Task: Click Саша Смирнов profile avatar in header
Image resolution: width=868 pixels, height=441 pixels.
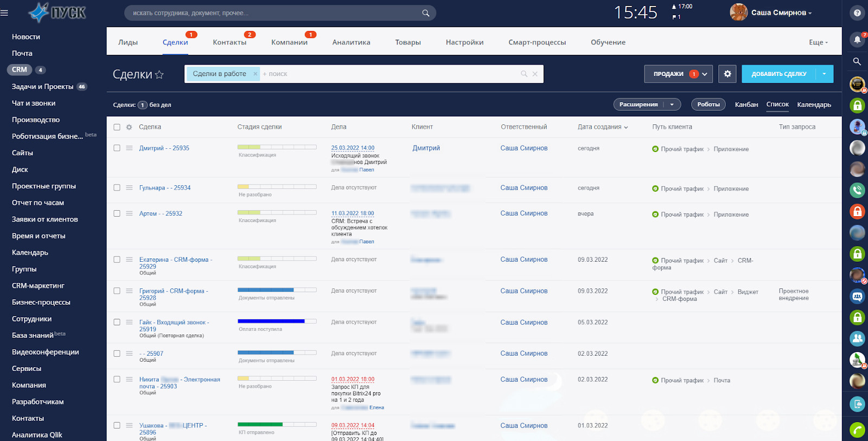Action: (x=738, y=12)
